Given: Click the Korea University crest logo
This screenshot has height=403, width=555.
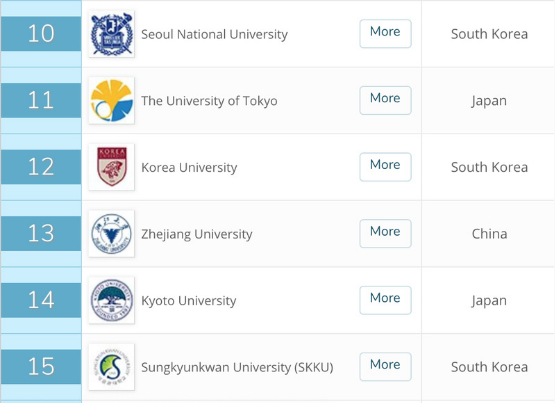Looking at the screenshot, I should (x=111, y=167).
